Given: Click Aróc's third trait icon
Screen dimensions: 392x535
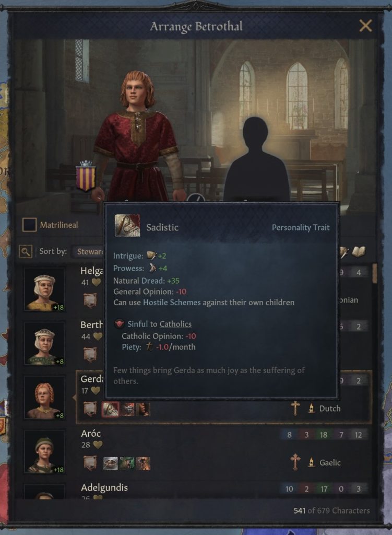Looking at the screenshot, I should point(143,463).
